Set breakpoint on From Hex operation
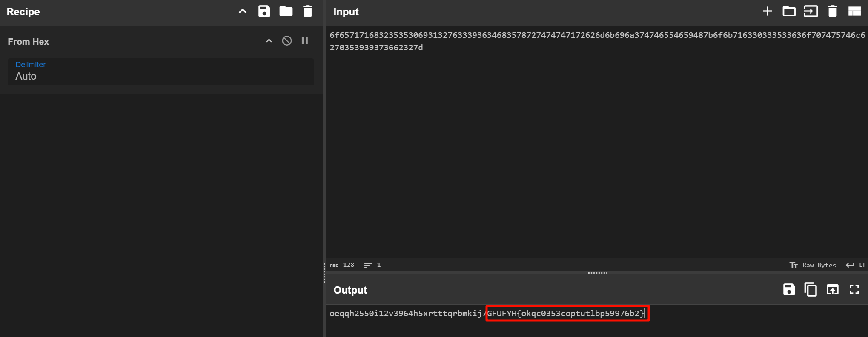The height and width of the screenshot is (337, 868). point(305,41)
